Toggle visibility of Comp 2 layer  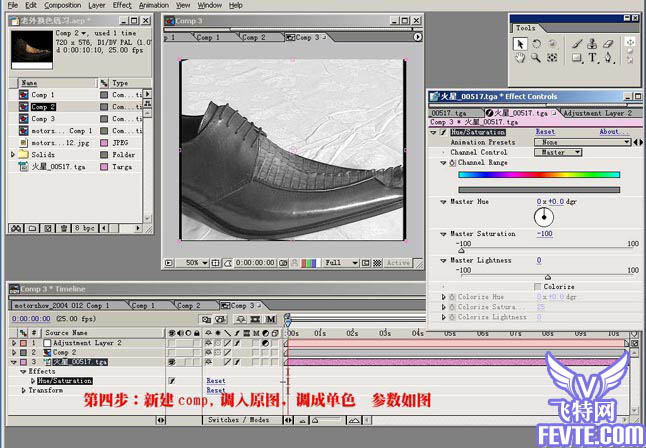[x=172, y=352]
